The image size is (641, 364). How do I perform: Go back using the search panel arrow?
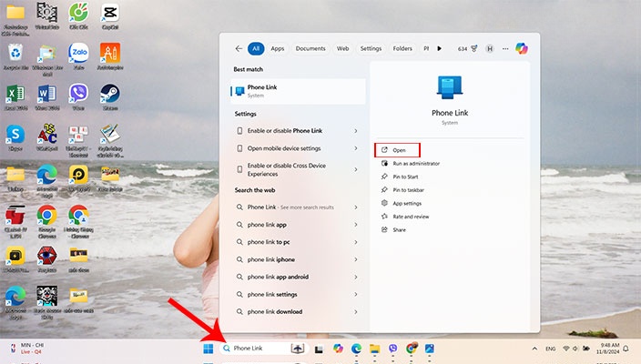click(239, 48)
